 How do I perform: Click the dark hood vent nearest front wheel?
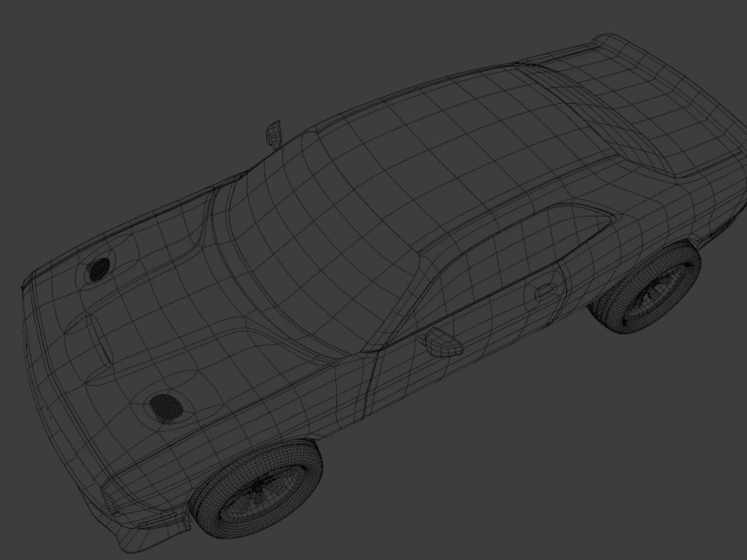166,408
